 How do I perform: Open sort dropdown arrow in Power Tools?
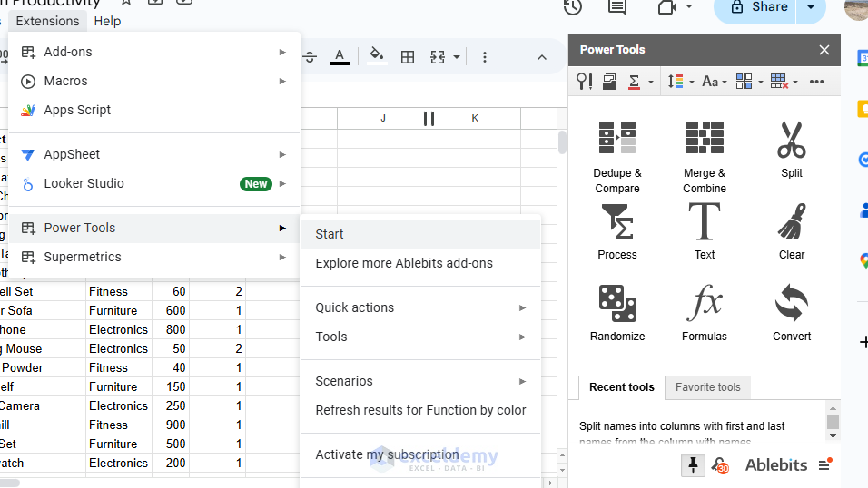click(x=692, y=83)
